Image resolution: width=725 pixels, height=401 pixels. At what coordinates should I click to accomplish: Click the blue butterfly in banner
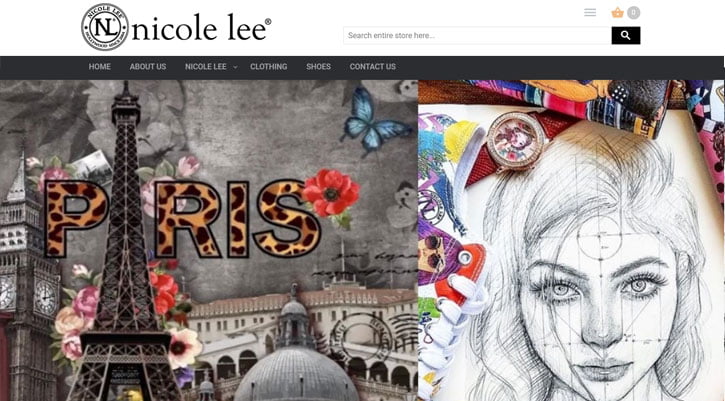point(374,120)
